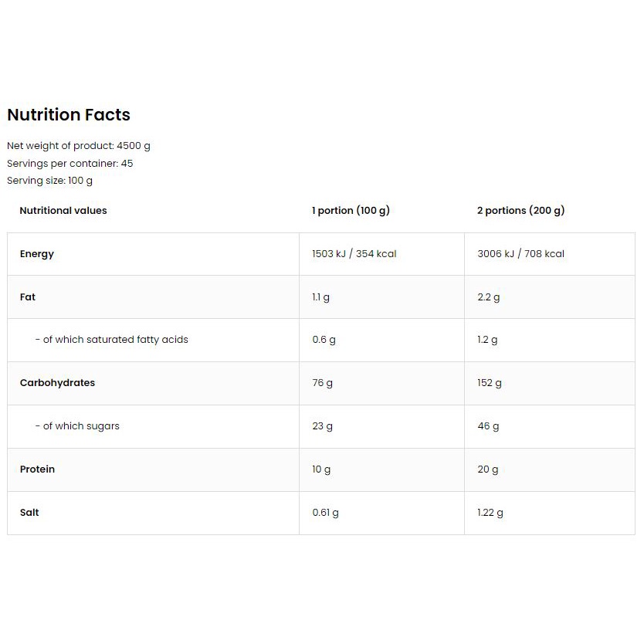Image resolution: width=644 pixels, height=644 pixels.
Task: Click the Nutritional values column header
Action: pos(63,210)
